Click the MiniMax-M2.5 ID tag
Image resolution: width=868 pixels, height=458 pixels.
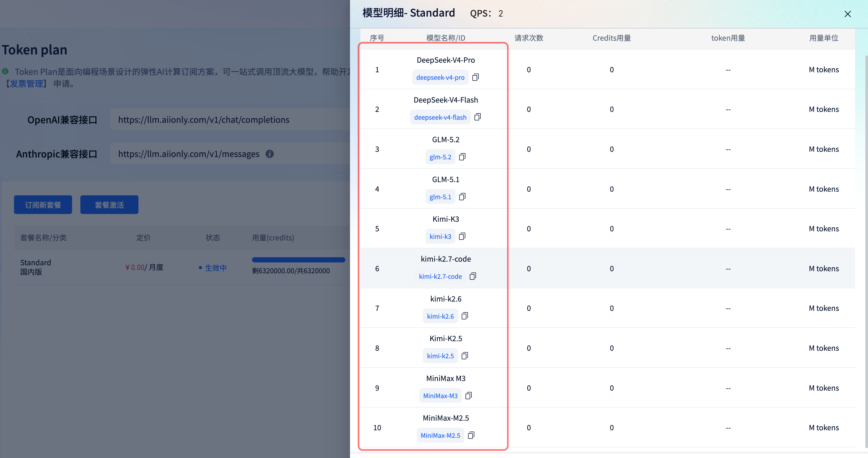pos(440,435)
